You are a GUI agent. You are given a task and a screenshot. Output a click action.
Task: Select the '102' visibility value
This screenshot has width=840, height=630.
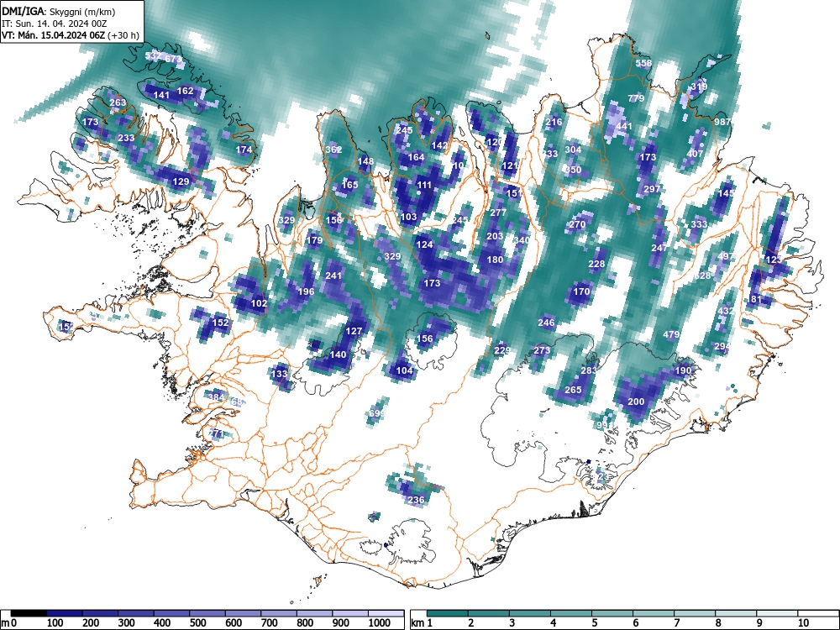[x=259, y=303]
